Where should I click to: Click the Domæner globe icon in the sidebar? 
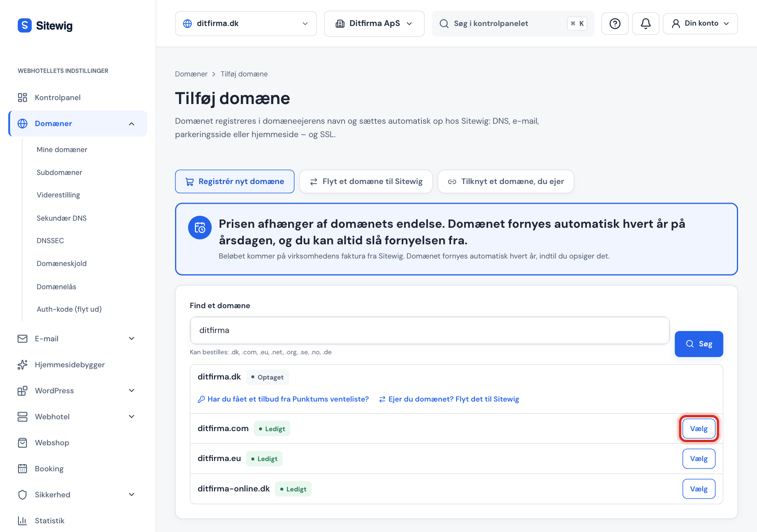click(x=22, y=123)
